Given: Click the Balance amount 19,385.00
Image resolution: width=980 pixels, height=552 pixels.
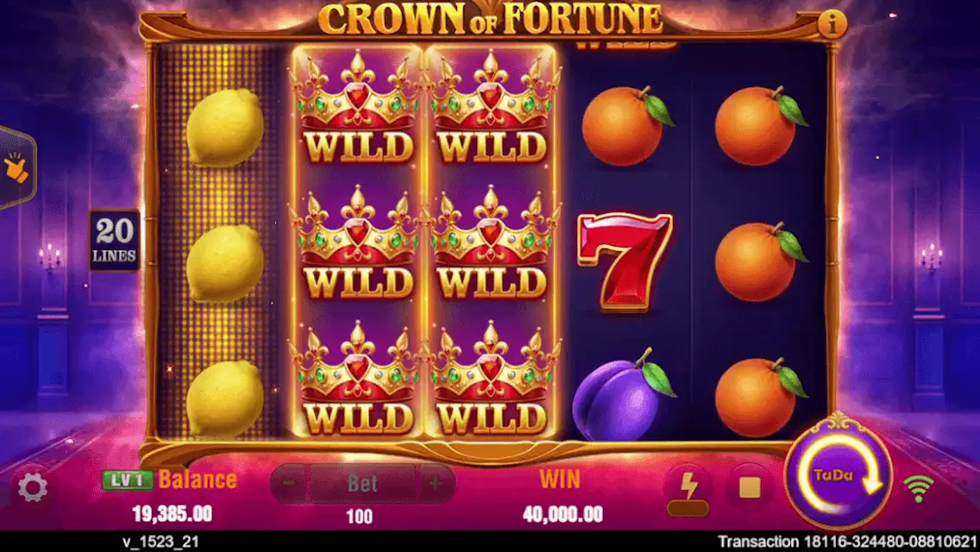Looking at the screenshot, I should pyautogui.click(x=172, y=514).
